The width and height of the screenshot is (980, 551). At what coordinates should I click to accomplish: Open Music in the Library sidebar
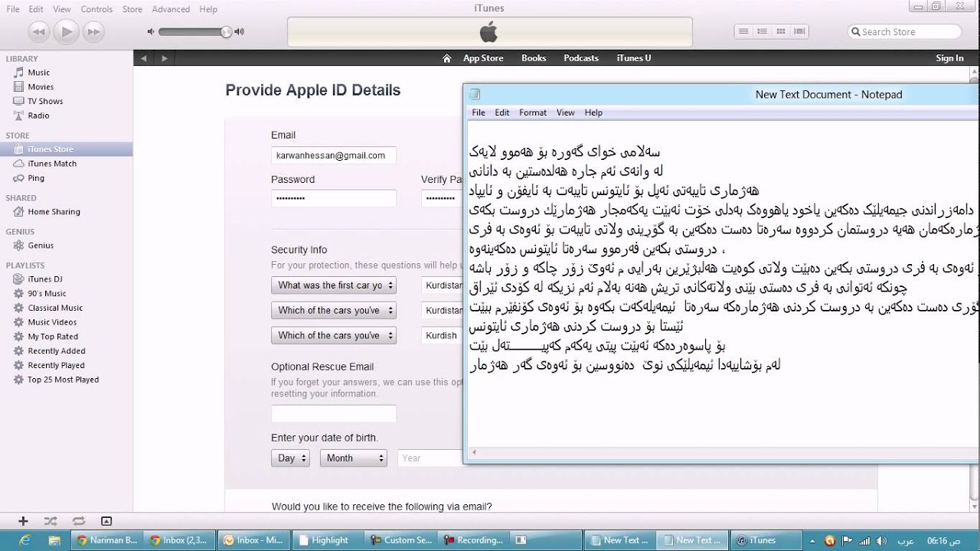[38, 73]
